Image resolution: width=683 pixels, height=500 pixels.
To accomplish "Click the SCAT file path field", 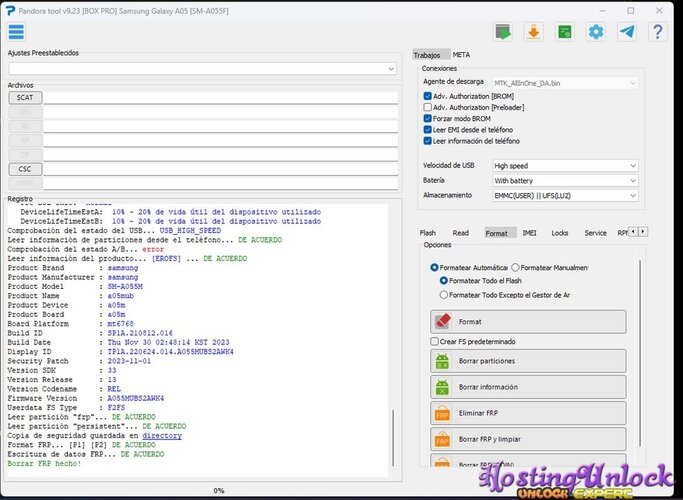I will pos(220,98).
